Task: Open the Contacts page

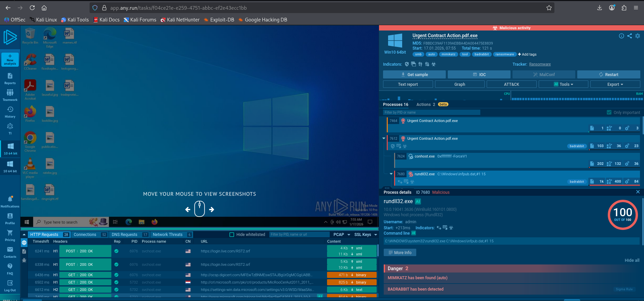Action: [10, 252]
